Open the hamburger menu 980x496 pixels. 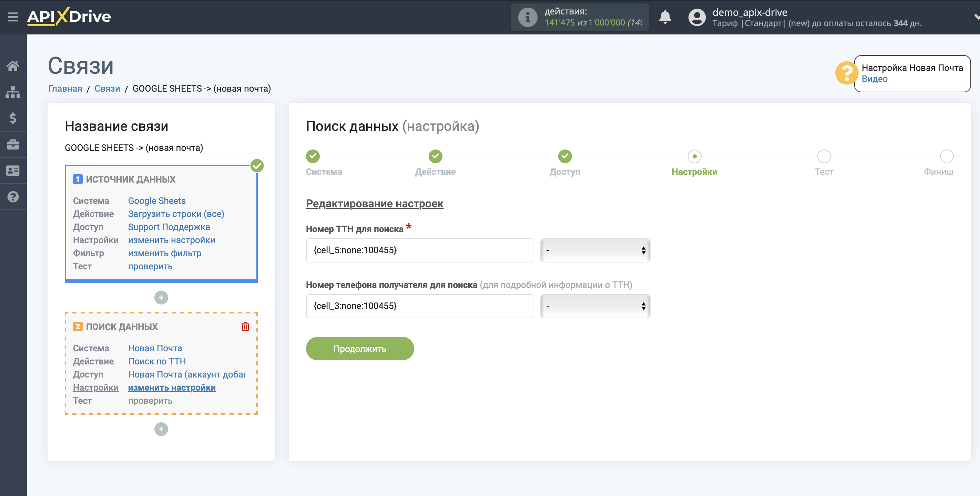(13, 17)
